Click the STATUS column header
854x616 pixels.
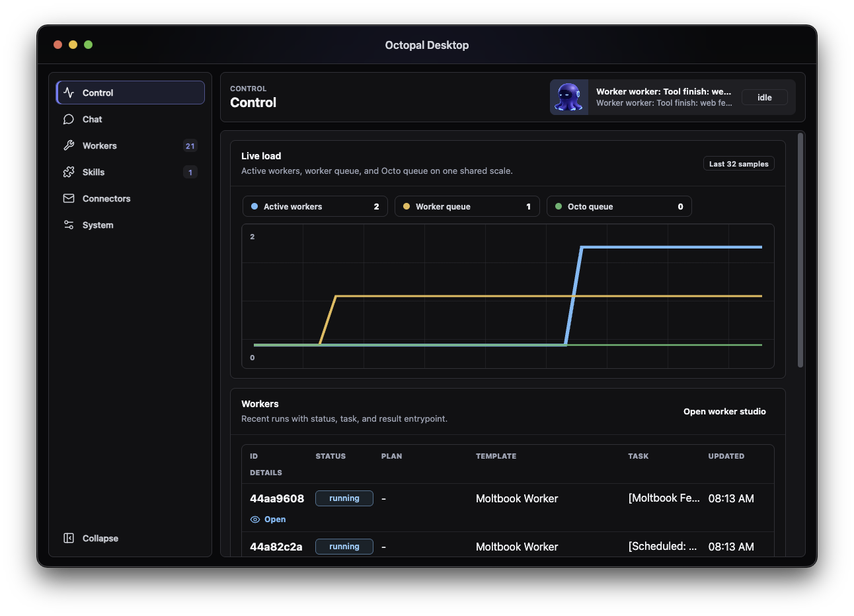click(330, 456)
